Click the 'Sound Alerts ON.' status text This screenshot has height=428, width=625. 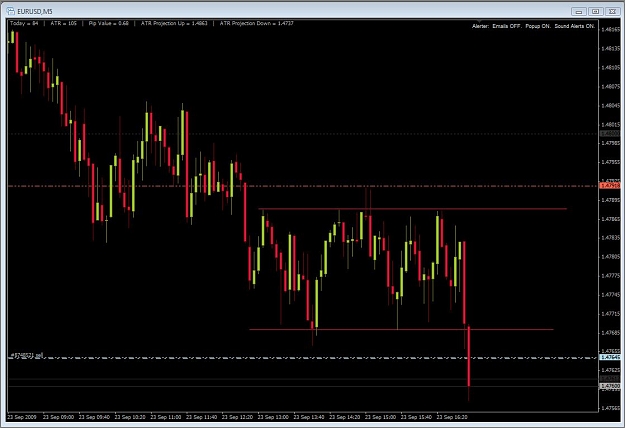(575, 26)
